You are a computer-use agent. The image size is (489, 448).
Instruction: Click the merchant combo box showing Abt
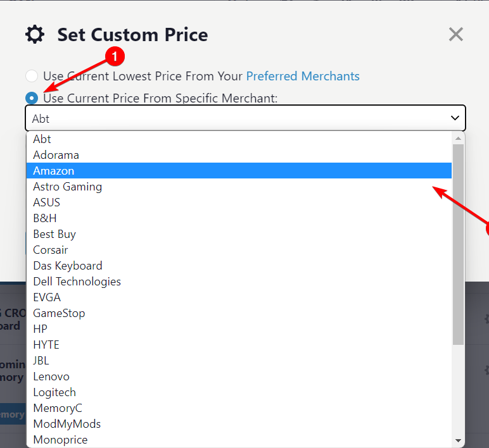(x=241, y=118)
